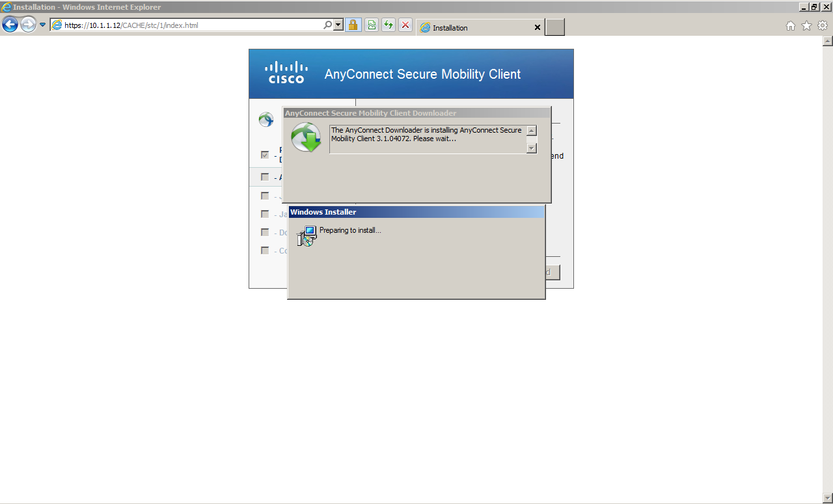This screenshot has width=833, height=504.
Task: Click the greyed checked checkbox at top of list
Action: [x=265, y=155]
